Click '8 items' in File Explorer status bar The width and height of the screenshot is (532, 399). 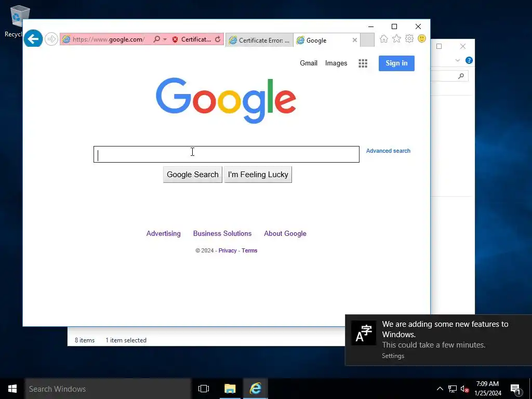point(85,340)
